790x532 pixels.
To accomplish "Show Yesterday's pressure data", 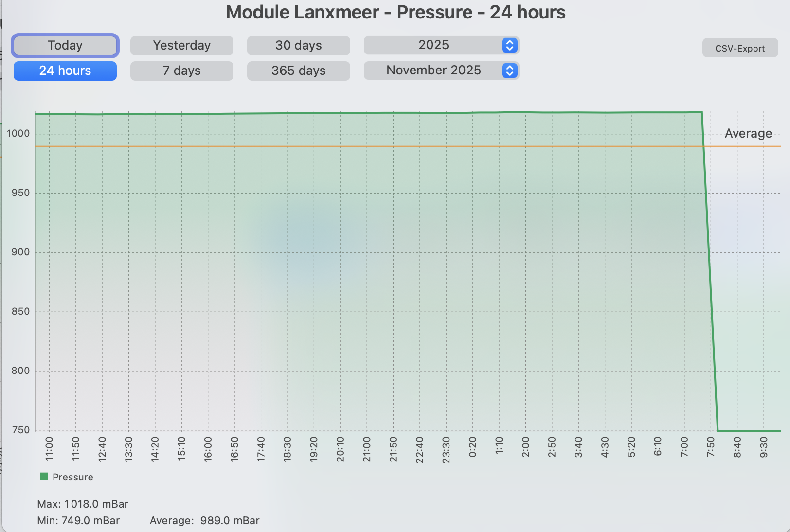I will coord(181,46).
